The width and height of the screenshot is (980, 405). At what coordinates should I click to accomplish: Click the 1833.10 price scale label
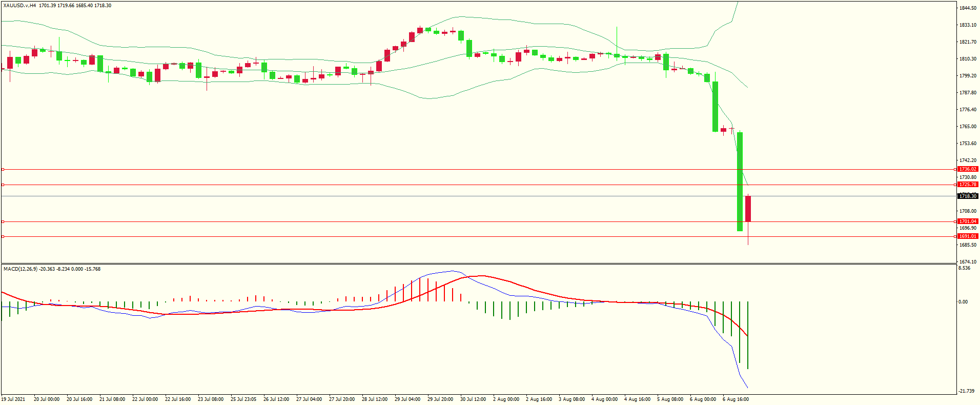[x=968, y=25]
